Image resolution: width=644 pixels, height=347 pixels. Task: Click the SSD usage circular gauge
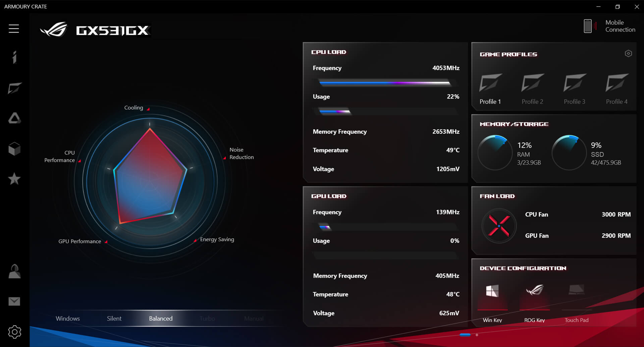pos(569,152)
